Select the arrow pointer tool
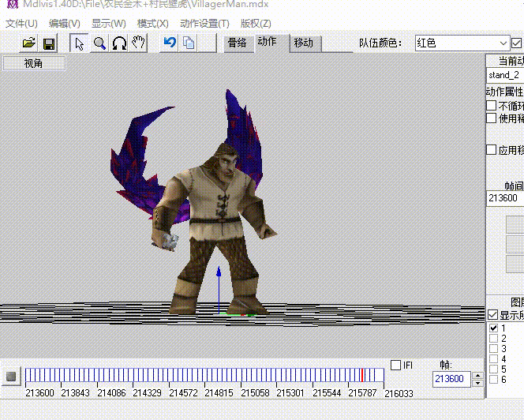The height and width of the screenshot is (420, 524). pyautogui.click(x=79, y=43)
